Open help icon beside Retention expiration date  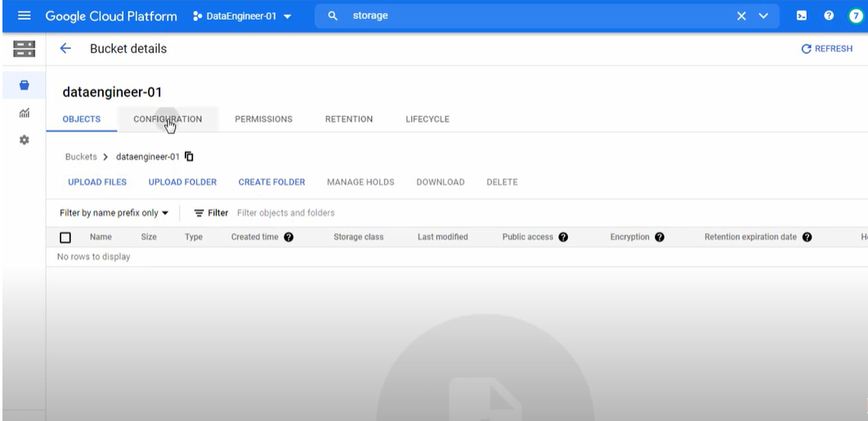807,237
